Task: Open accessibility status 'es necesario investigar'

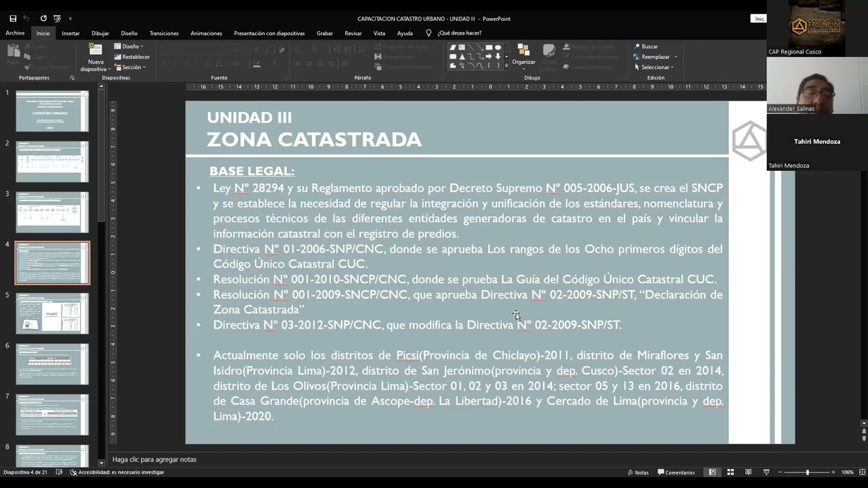Action: (x=117, y=472)
